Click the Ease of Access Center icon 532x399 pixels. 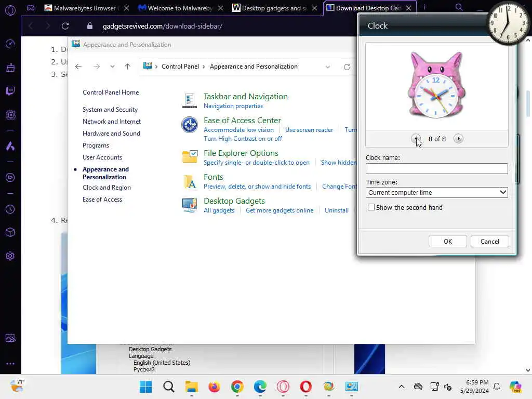pyautogui.click(x=189, y=125)
